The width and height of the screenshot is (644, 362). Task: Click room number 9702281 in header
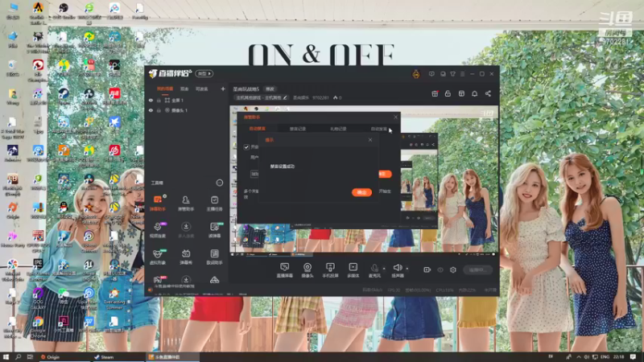point(320,97)
